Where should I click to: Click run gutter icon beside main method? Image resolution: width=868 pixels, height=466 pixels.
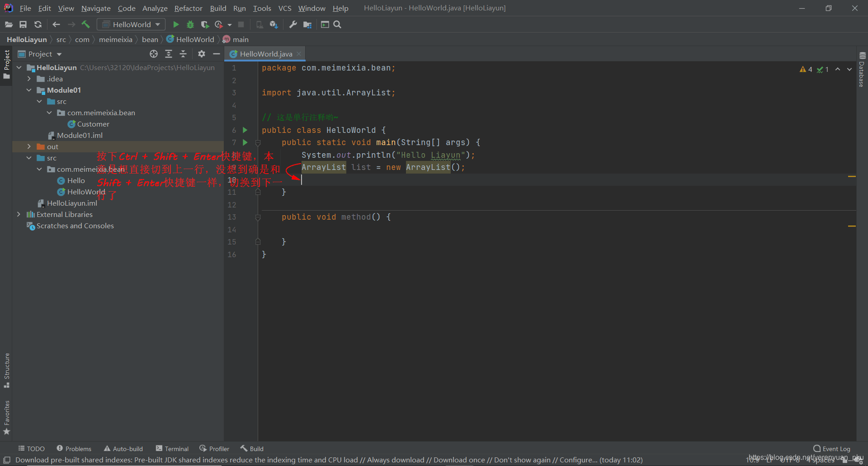(x=245, y=142)
